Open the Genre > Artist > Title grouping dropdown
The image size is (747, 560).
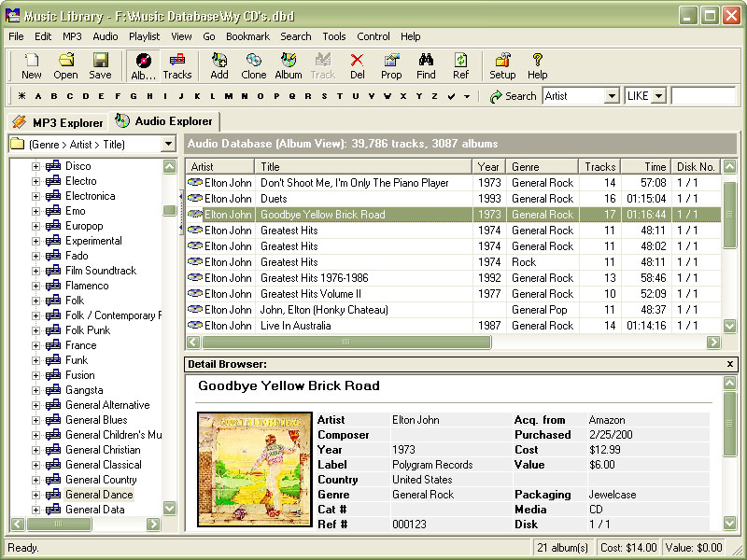(168, 144)
